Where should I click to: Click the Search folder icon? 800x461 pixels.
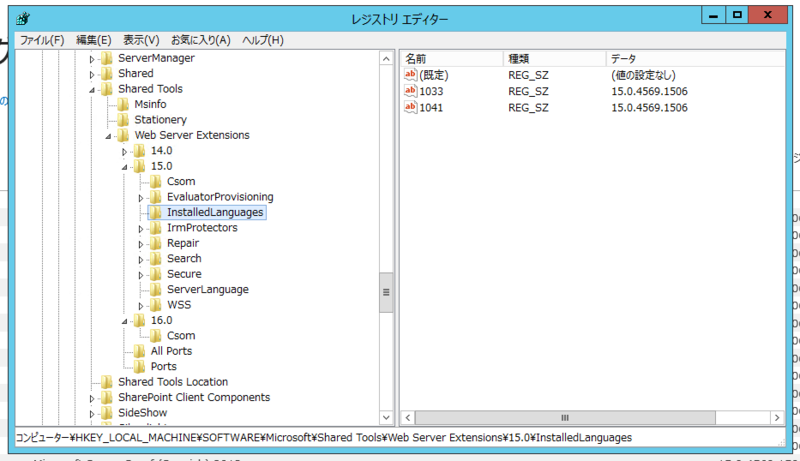(x=156, y=259)
